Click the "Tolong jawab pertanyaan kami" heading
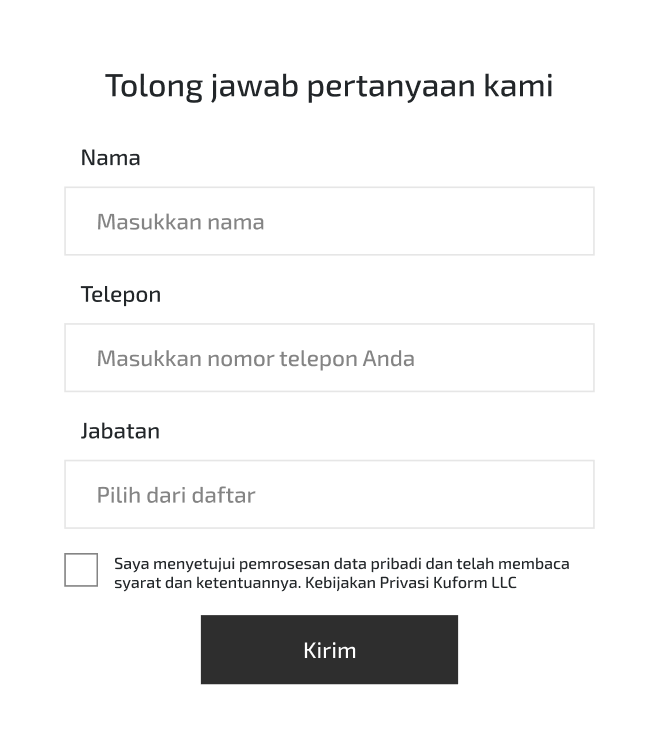Screen dimensions: 660x750 point(329,86)
